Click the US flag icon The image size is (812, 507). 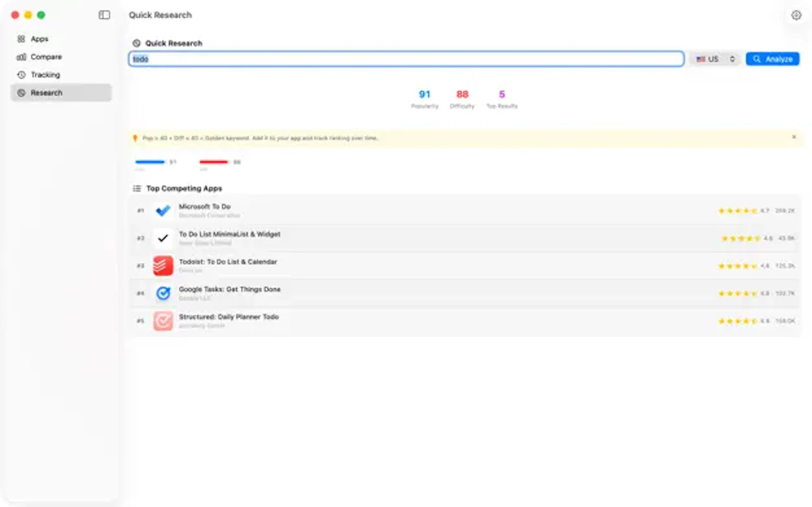(x=701, y=59)
